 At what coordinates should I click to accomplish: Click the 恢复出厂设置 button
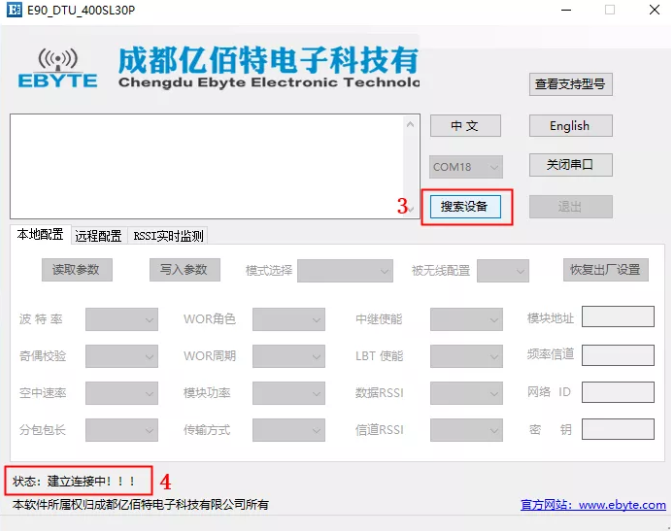coord(606,270)
